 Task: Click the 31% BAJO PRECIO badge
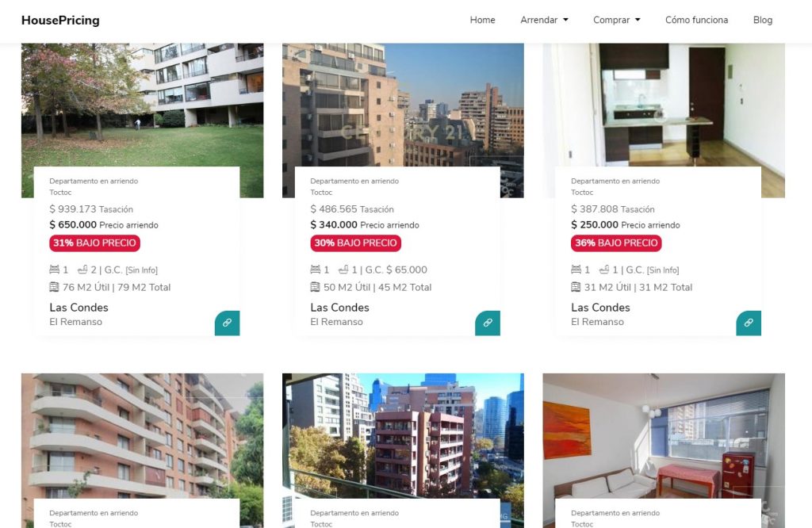95,243
